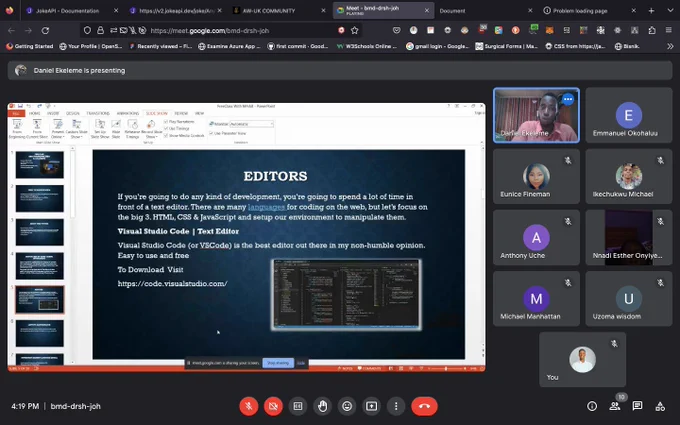Switch to JokeAPI Documentation tab
Viewport: 680px width, 425px height.
(x=67, y=10)
